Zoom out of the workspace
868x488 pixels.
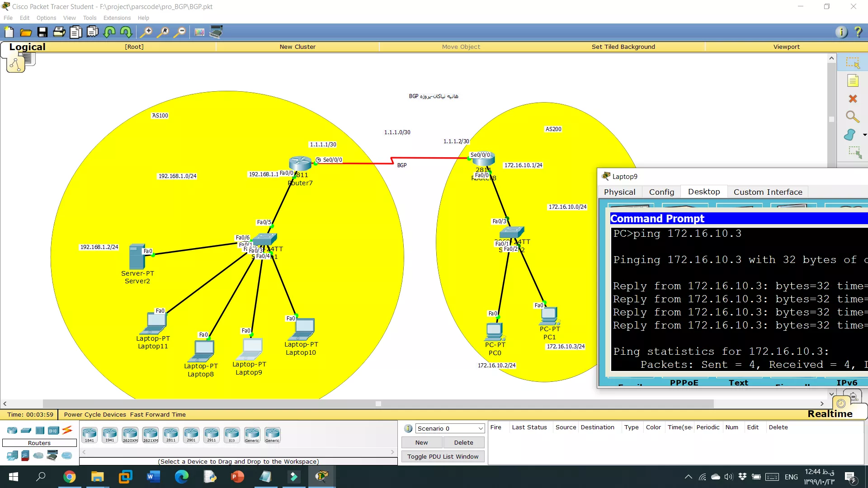[180, 32]
